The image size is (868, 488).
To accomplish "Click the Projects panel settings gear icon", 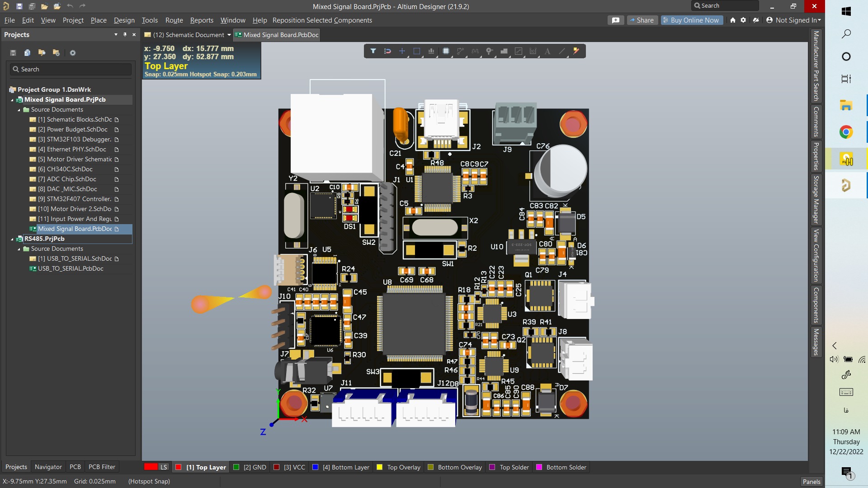I will pos(72,53).
